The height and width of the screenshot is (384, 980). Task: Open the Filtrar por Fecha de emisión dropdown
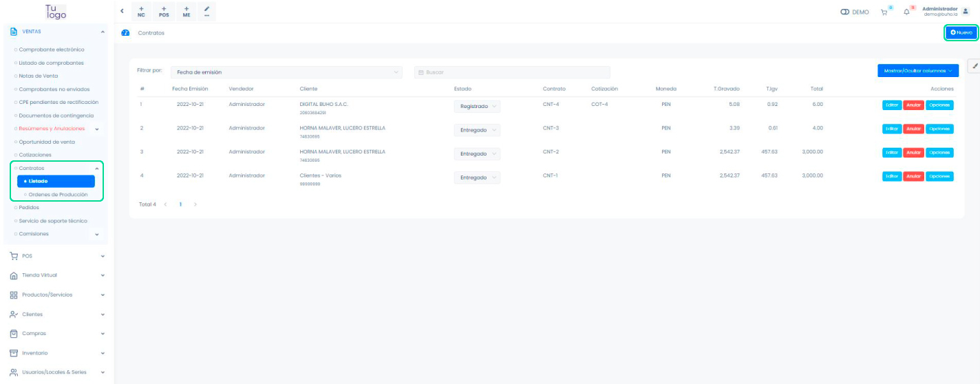(286, 72)
